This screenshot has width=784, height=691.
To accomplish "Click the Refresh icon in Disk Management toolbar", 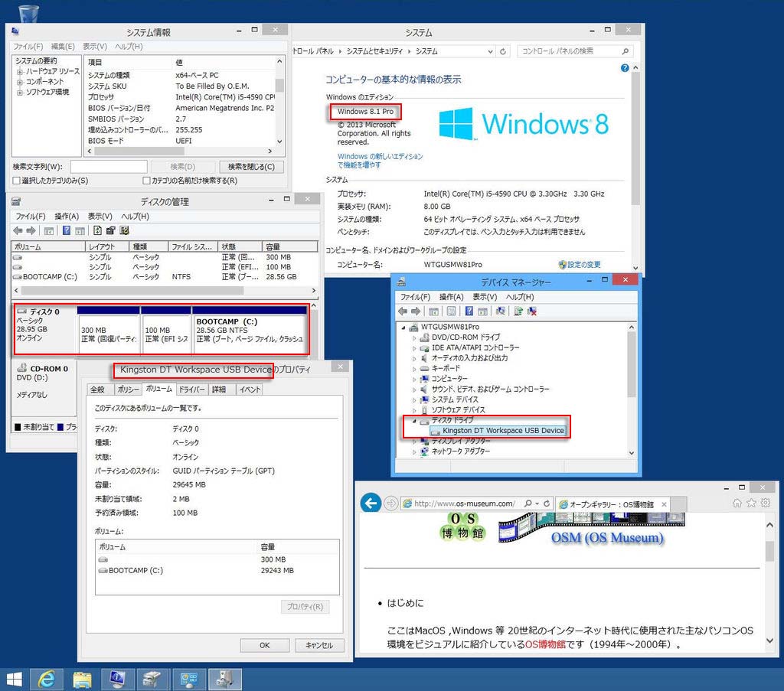I will 97,230.
